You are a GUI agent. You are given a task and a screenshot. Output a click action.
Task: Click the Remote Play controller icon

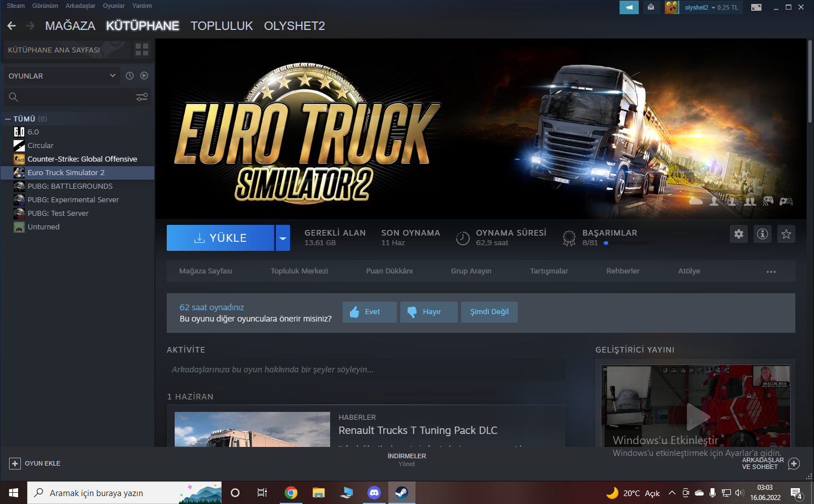(x=768, y=201)
